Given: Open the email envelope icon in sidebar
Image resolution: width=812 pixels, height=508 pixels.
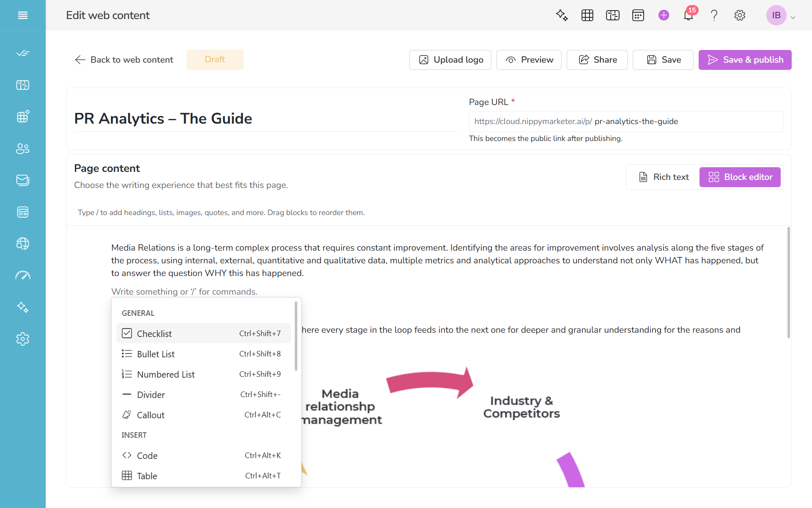Looking at the screenshot, I should pyautogui.click(x=23, y=180).
